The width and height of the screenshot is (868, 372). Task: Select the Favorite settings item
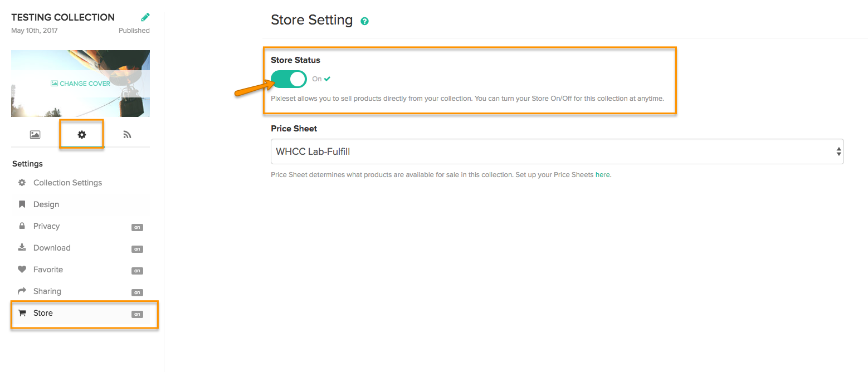pyautogui.click(x=80, y=270)
